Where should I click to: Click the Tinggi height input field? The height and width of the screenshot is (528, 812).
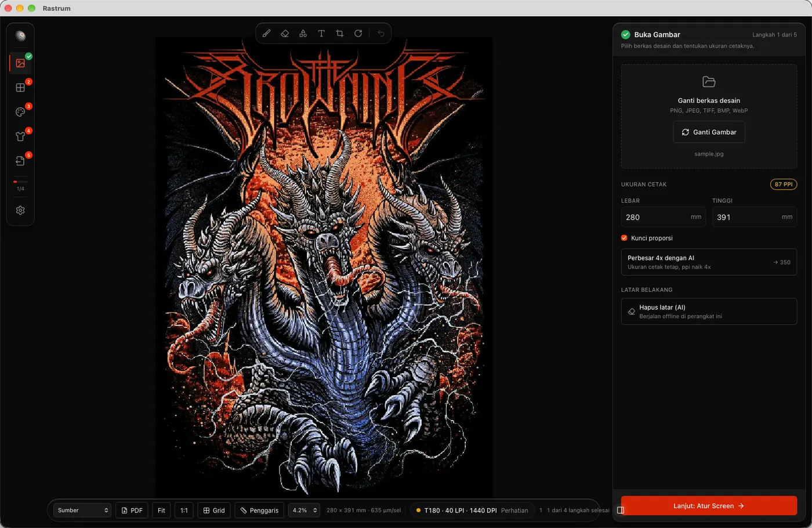pyautogui.click(x=754, y=217)
